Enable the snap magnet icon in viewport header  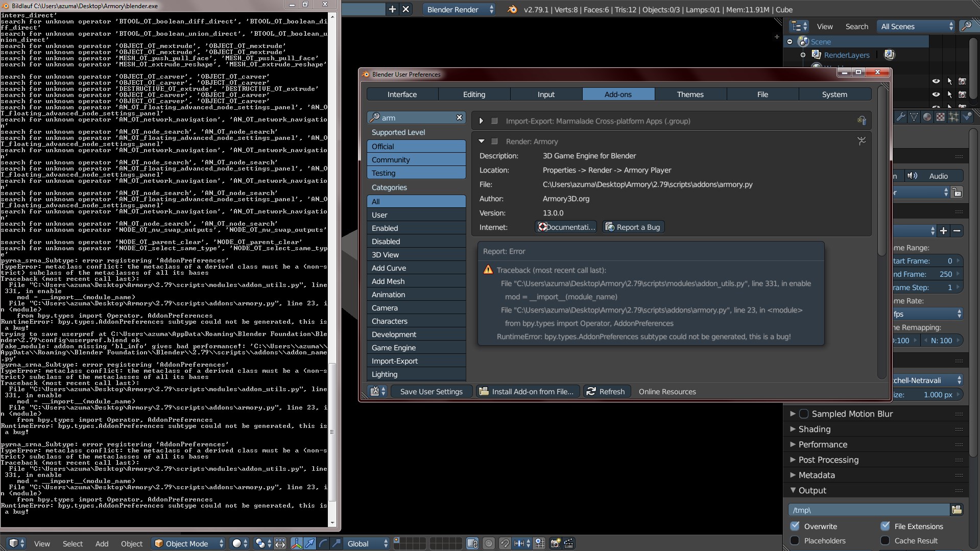click(x=504, y=543)
